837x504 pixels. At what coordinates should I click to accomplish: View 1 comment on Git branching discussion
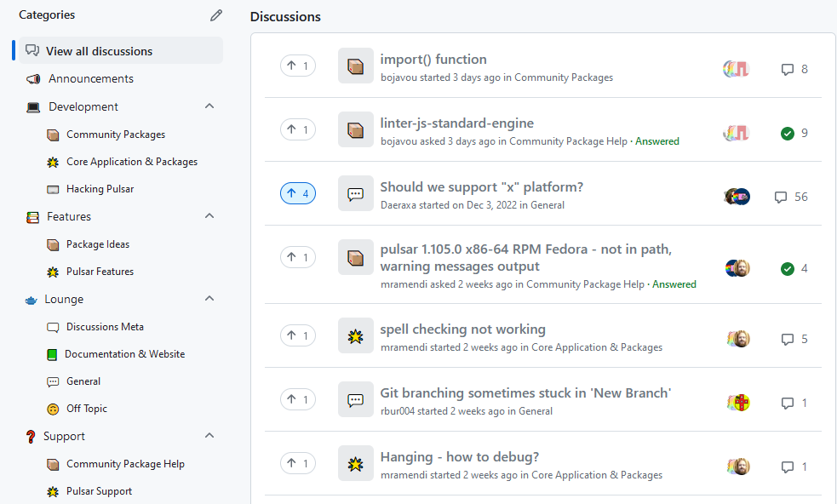[794, 403]
